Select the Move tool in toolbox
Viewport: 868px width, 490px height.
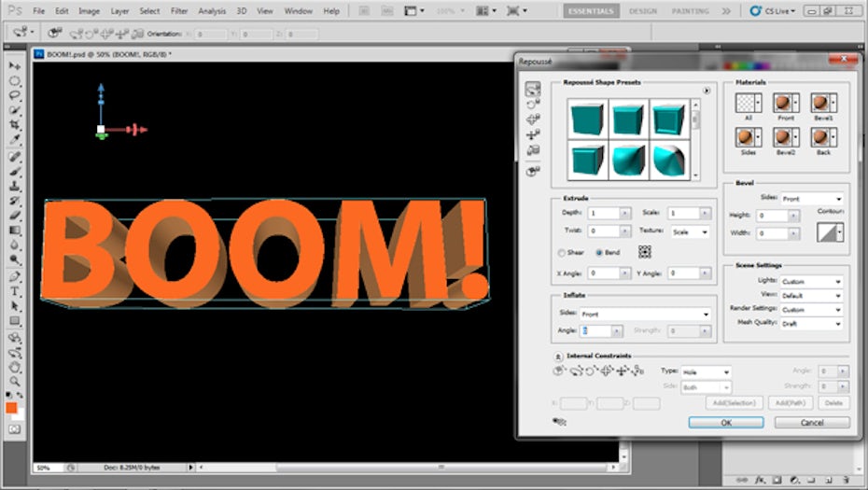pyautogui.click(x=15, y=66)
